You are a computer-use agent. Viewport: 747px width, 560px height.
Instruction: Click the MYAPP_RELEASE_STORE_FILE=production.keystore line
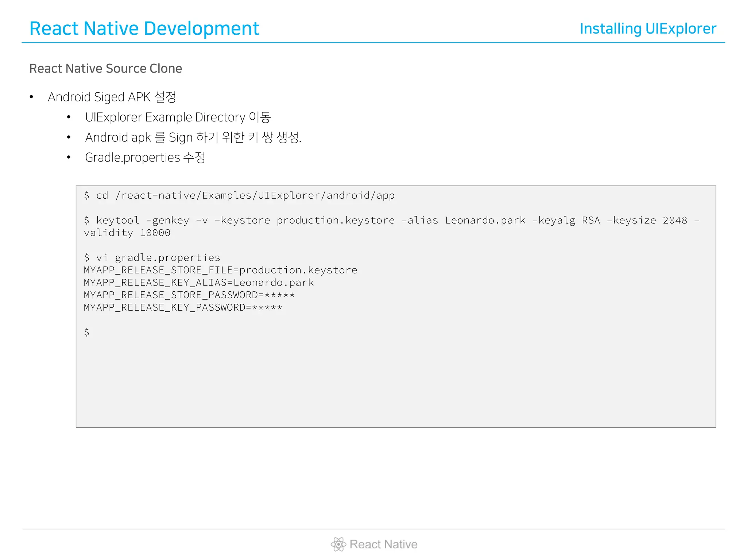click(x=220, y=270)
